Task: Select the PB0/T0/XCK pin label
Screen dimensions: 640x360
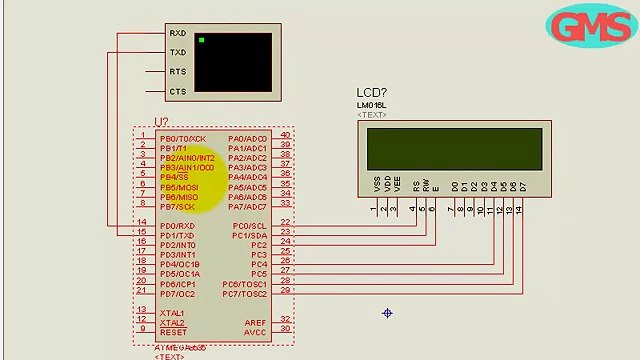Action: (183, 139)
